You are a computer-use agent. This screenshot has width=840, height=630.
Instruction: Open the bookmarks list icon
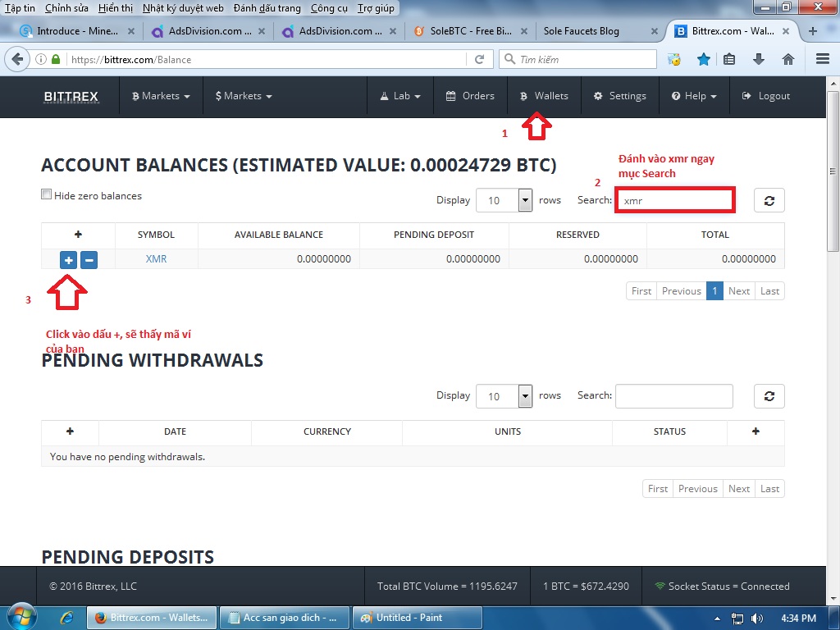[x=729, y=59]
